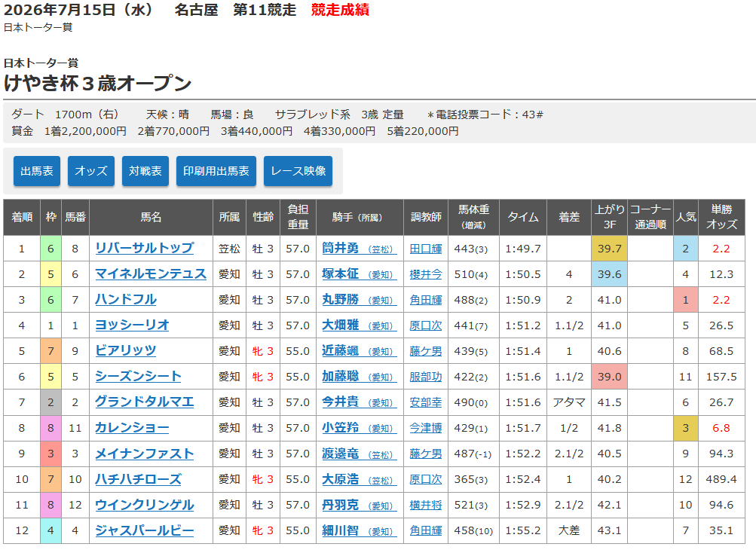Open horse ウインクリンゲル page
This screenshot has height=553, width=756.
(x=144, y=504)
